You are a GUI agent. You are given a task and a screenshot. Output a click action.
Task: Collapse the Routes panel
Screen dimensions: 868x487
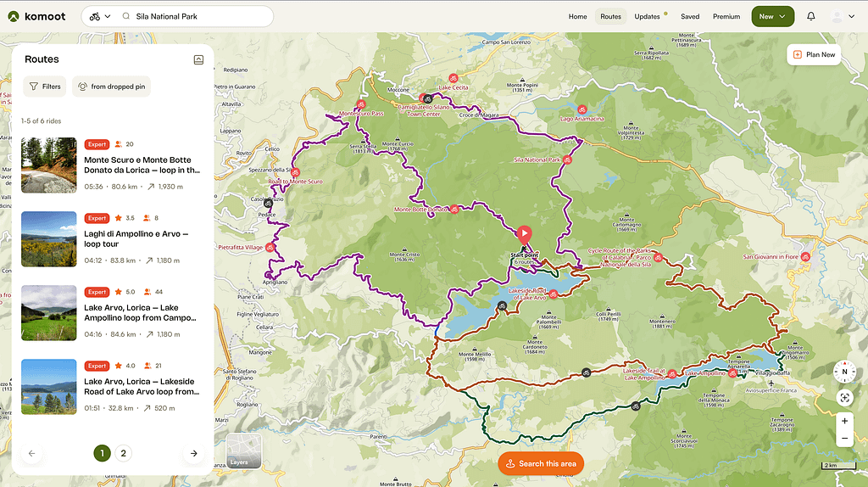click(198, 59)
